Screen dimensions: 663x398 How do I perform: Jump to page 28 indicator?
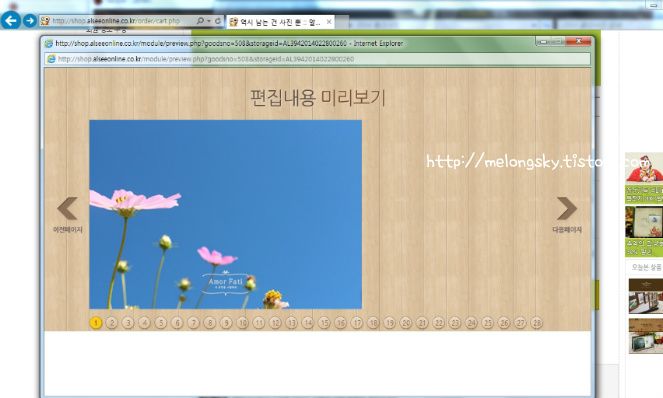537,323
